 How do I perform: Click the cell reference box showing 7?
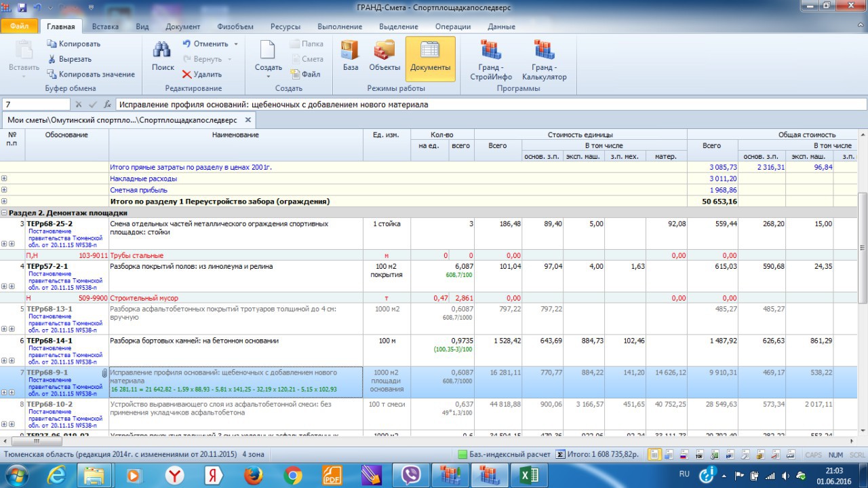pyautogui.click(x=36, y=105)
